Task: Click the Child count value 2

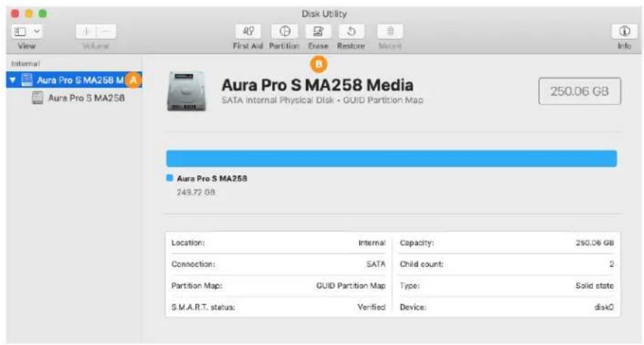Action: tap(611, 264)
